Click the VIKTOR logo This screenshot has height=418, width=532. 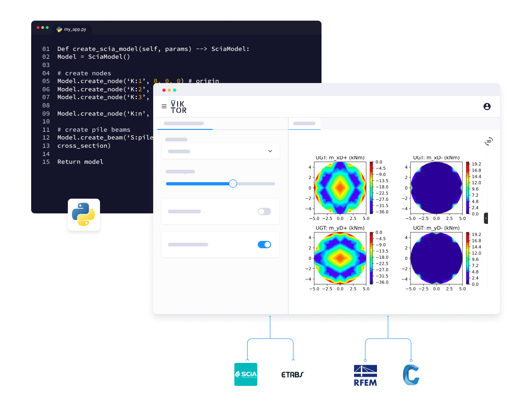click(x=178, y=106)
